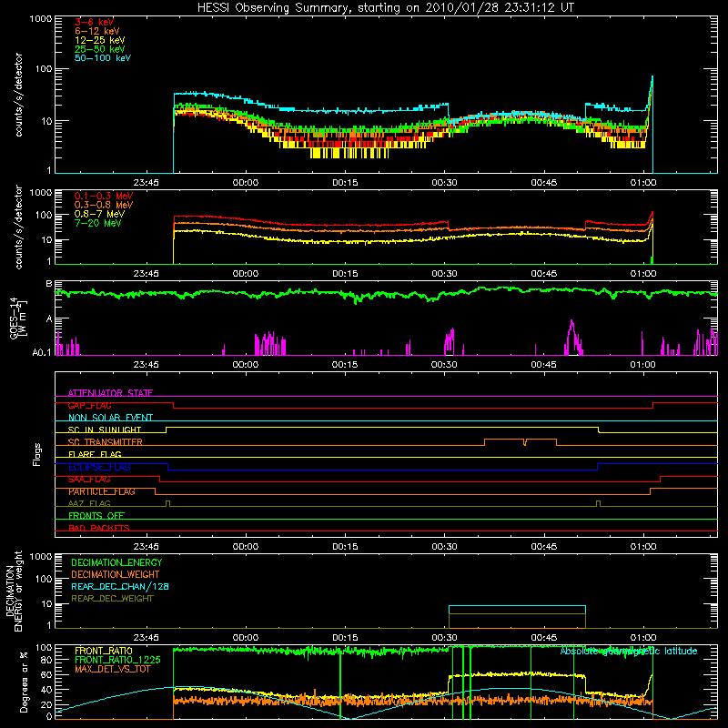Select the 25-50 keV legend label

(99, 49)
